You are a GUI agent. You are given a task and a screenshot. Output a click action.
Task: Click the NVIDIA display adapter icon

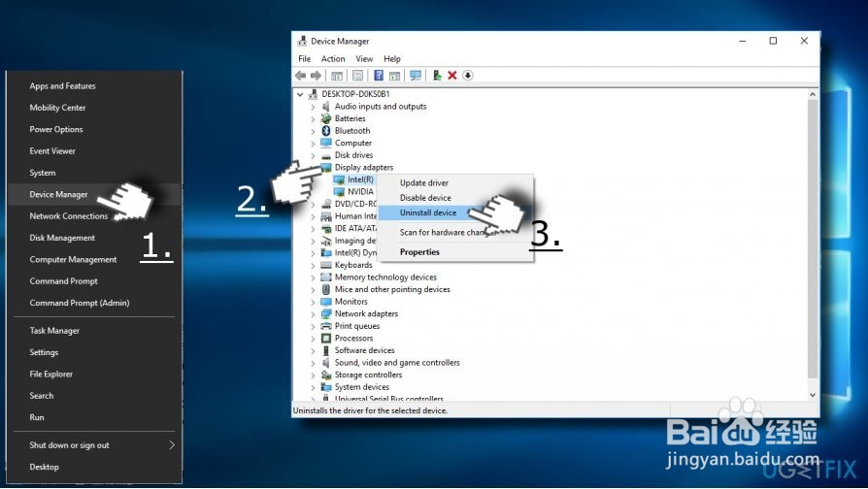click(x=340, y=191)
